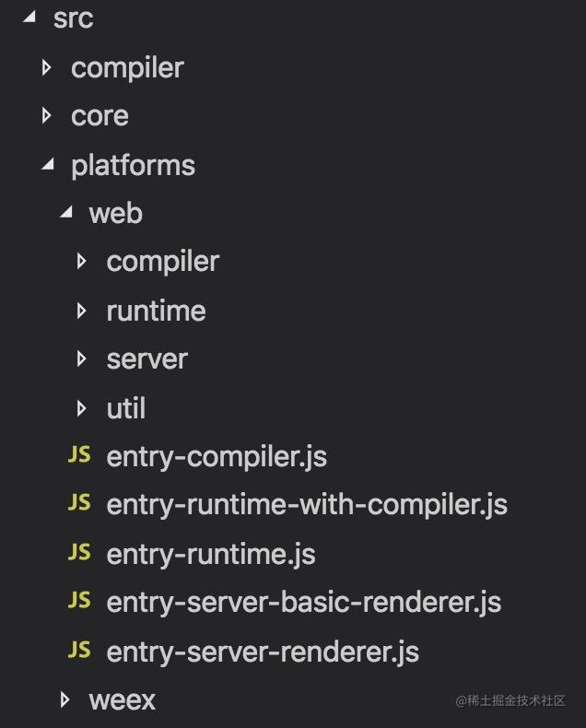Click JS icon beside entry-runtime.js
The width and height of the screenshot is (586, 728).
pos(79,552)
